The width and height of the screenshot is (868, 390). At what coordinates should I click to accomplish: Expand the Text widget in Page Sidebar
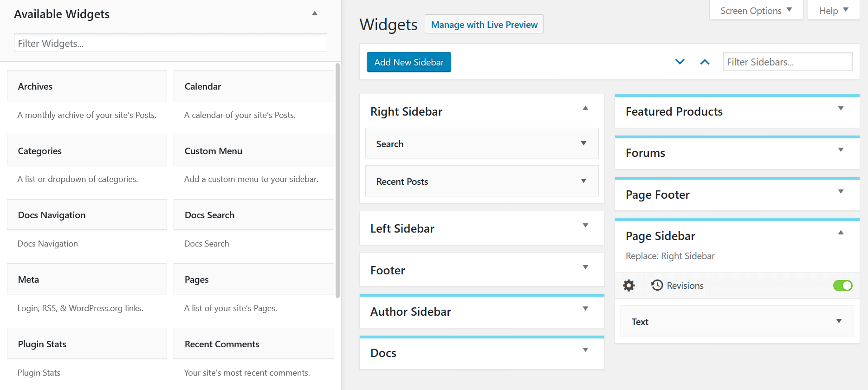point(839,321)
